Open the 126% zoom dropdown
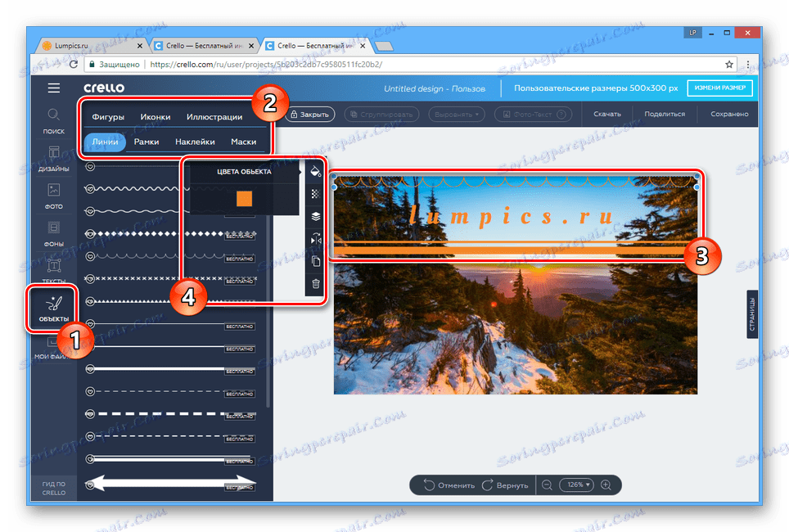Viewport: 789px width, 532px height. point(577,485)
